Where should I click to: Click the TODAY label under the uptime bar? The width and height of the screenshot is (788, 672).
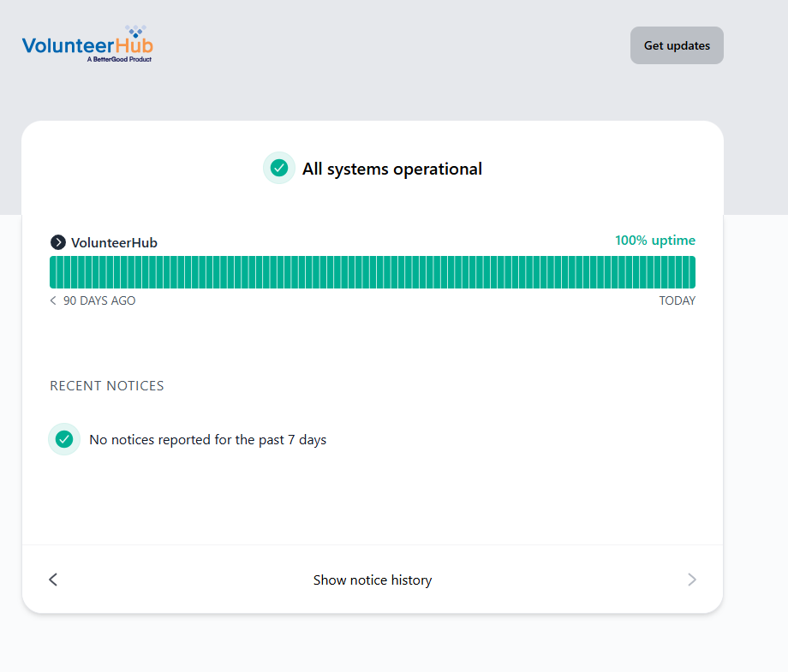[677, 300]
